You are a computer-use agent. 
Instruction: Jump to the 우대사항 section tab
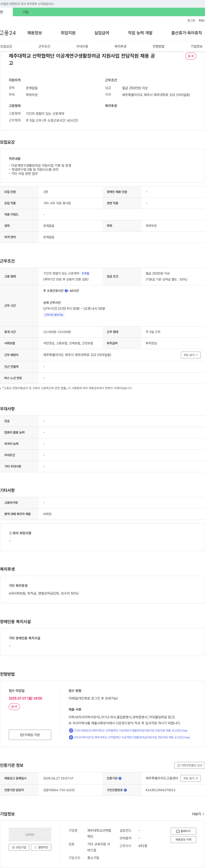coord(82,47)
